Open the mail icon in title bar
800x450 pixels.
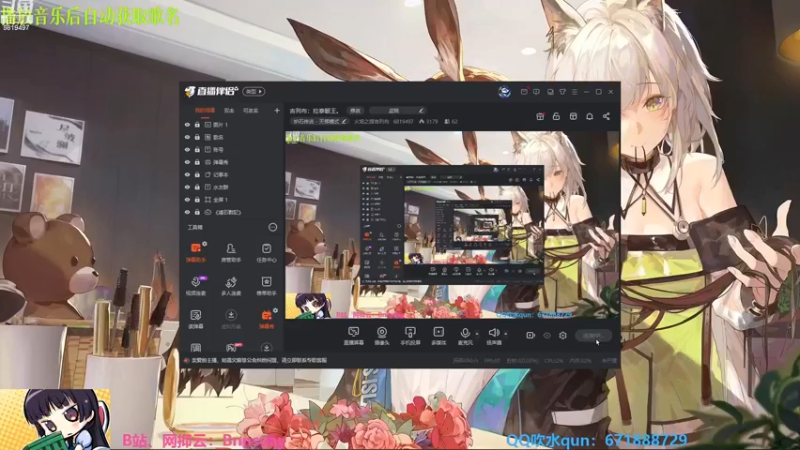point(524,92)
